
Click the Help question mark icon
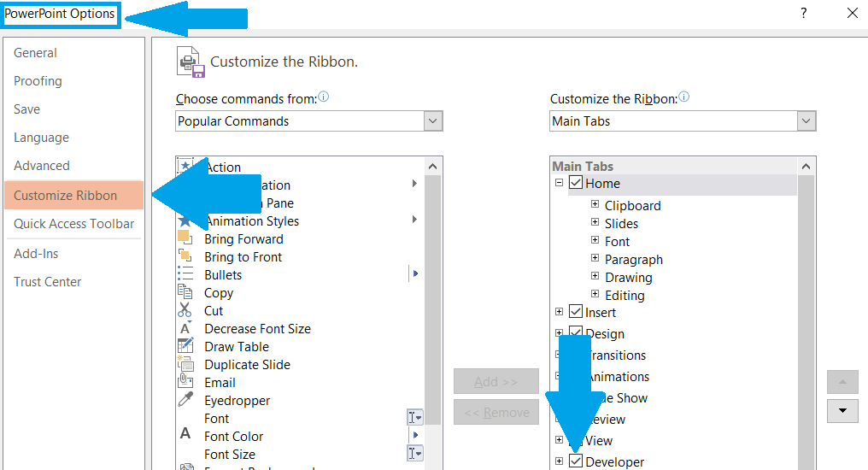tap(804, 13)
